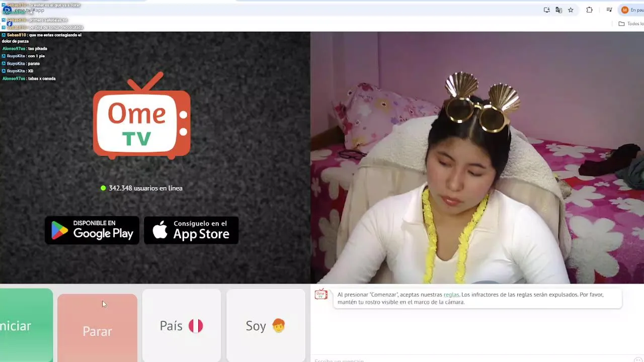Open the reglas link in the notice
Screen dimensions: 644x362
coord(451,295)
